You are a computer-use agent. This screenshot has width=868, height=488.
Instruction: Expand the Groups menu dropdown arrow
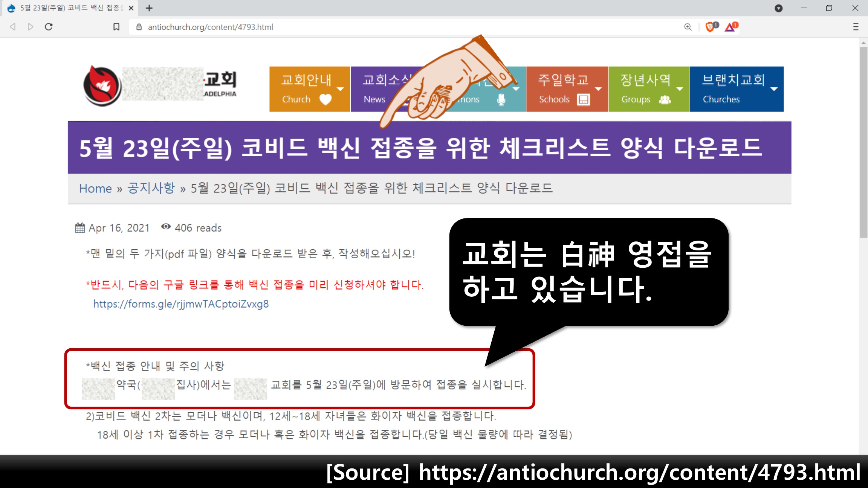[680, 89]
